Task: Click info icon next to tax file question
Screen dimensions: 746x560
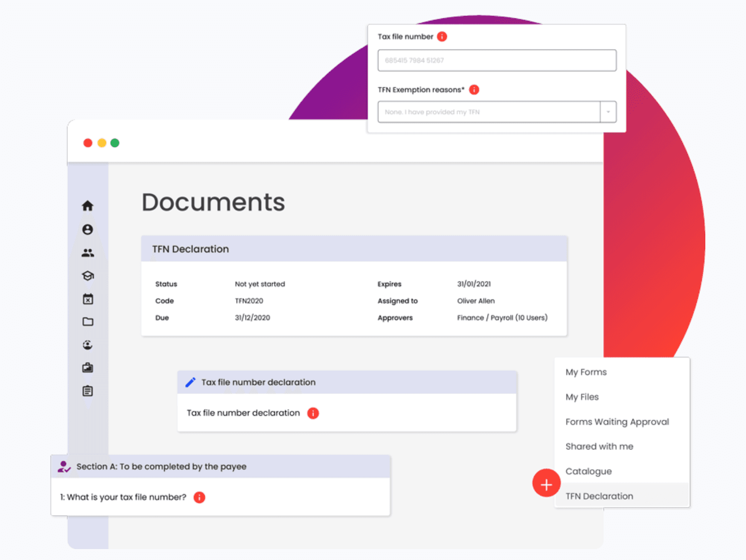Action: tap(199, 497)
